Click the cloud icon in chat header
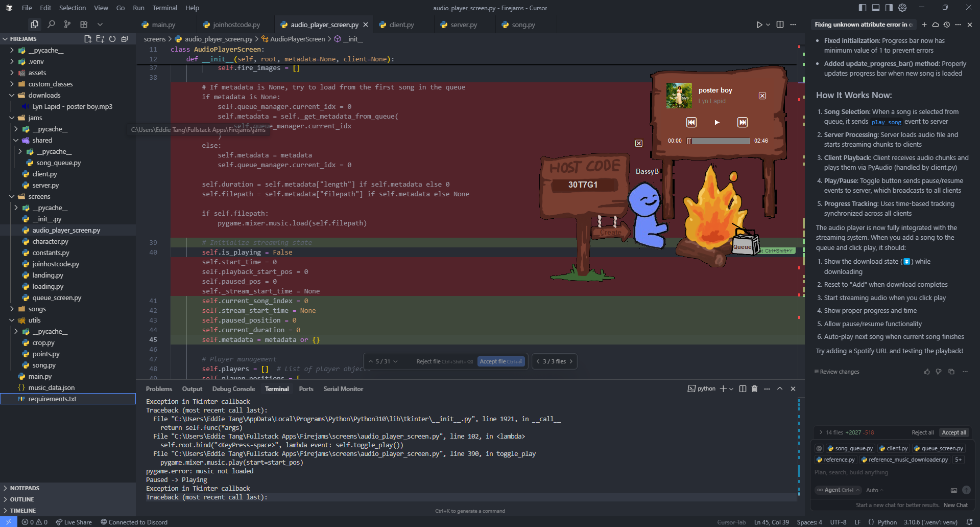This screenshot has width=980, height=527. pyautogui.click(x=936, y=25)
